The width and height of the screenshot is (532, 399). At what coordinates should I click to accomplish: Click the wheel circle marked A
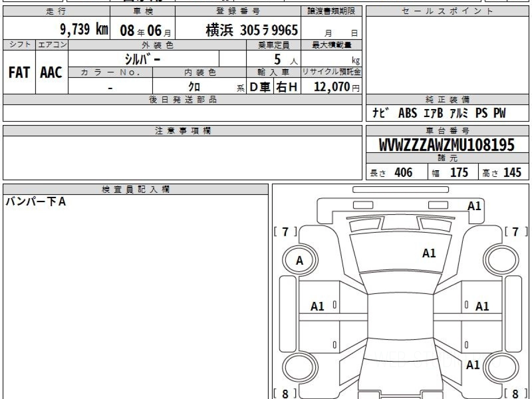pyautogui.click(x=300, y=261)
